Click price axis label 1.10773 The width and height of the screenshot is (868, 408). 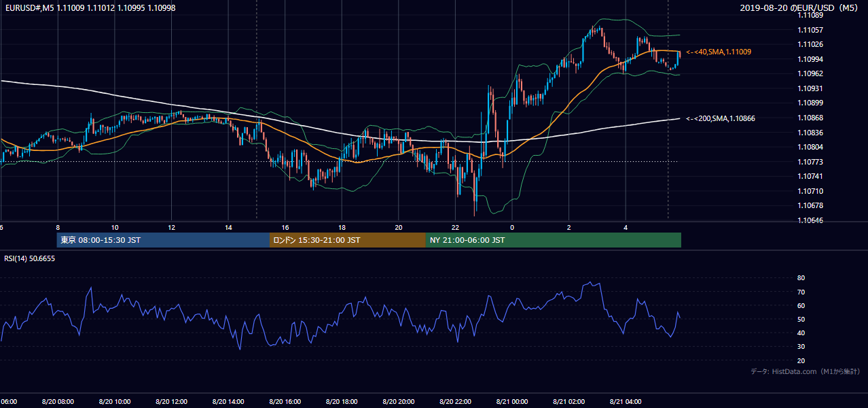(x=812, y=162)
